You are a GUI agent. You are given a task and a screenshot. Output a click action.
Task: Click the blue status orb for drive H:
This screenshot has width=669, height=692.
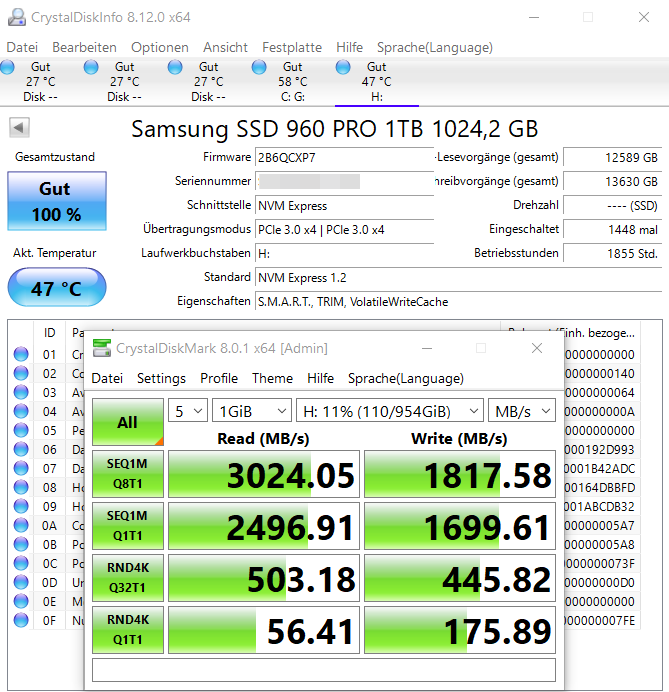click(x=343, y=67)
